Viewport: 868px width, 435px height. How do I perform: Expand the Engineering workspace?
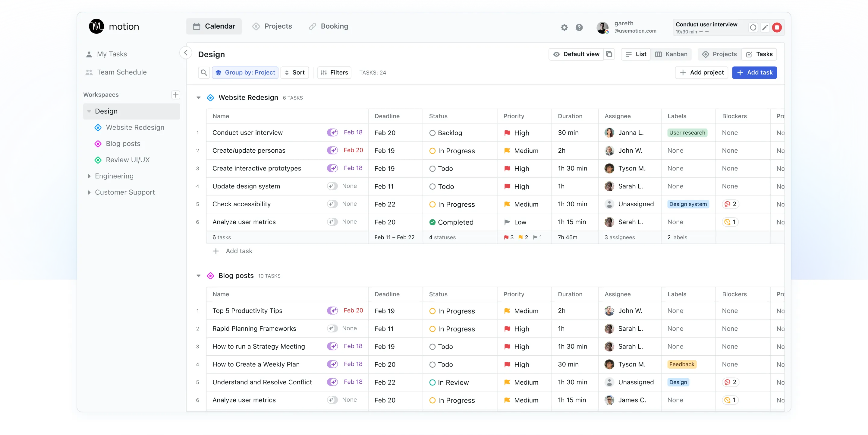(x=89, y=176)
